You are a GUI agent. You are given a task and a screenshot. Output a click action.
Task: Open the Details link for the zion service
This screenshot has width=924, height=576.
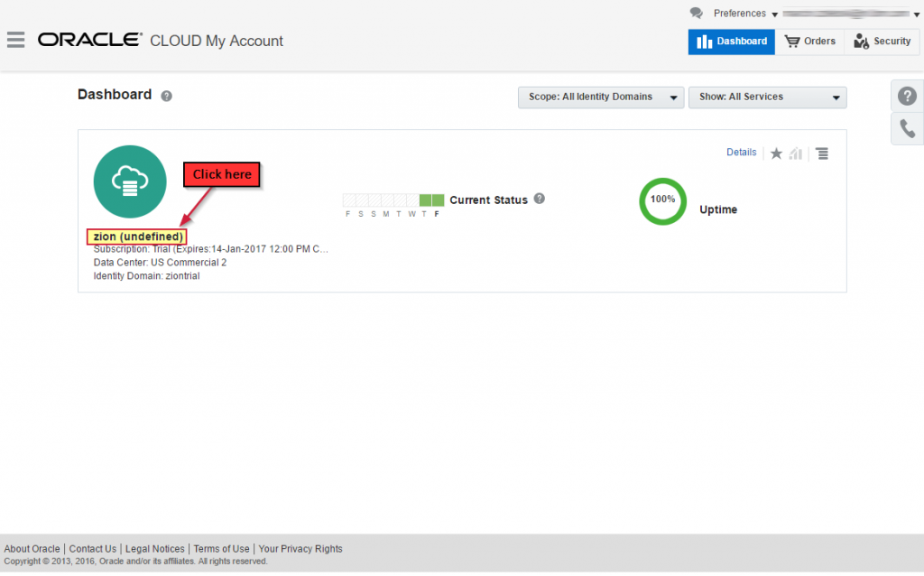click(x=741, y=153)
